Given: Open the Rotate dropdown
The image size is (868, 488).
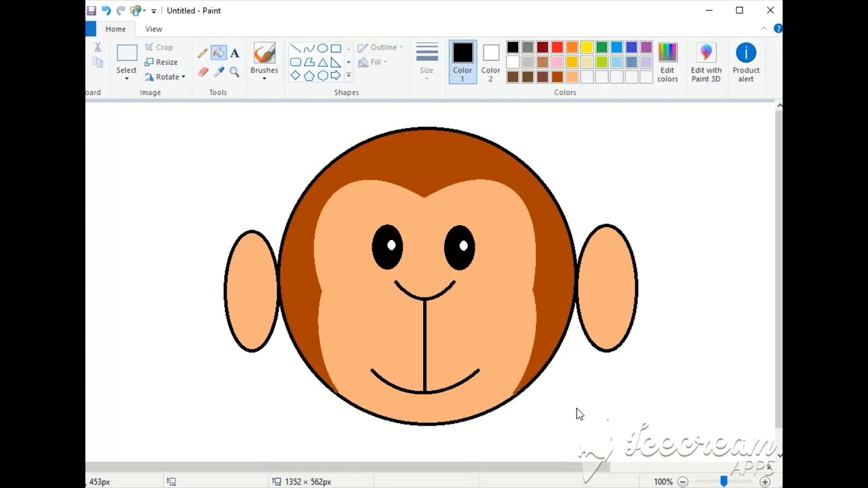Looking at the screenshot, I should coord(165,77).
